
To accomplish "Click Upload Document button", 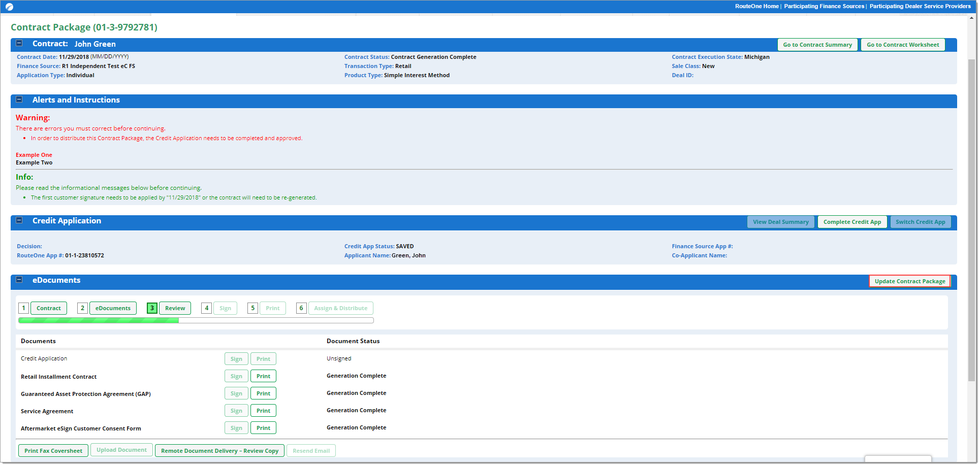I will (x=121, y=450).
